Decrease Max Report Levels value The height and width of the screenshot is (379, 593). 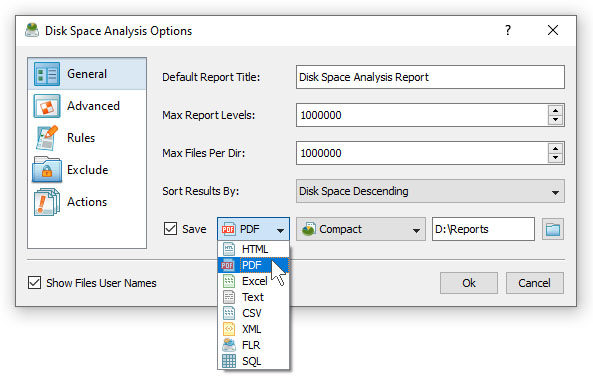pos(555,120)
